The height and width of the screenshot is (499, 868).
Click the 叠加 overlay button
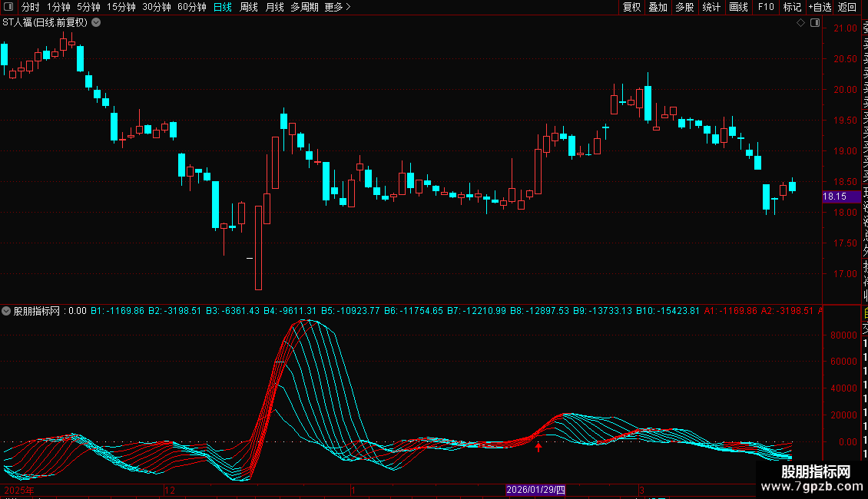point(658,7)
